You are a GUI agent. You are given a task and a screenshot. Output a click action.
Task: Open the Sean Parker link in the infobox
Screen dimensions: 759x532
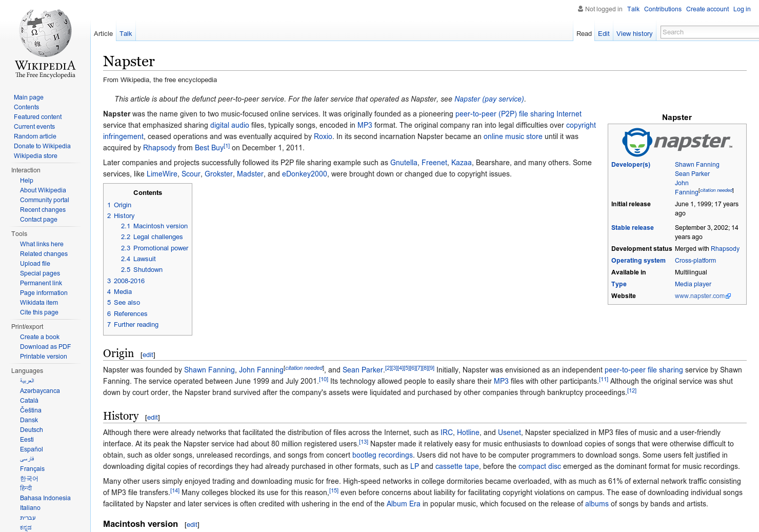tap(692, 173)
